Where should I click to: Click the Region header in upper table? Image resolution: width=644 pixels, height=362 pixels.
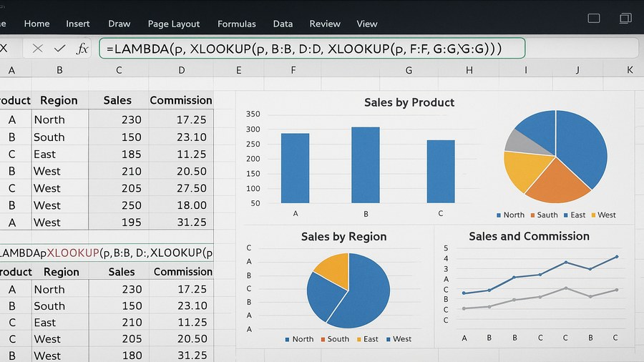click(x=59, y=101)
